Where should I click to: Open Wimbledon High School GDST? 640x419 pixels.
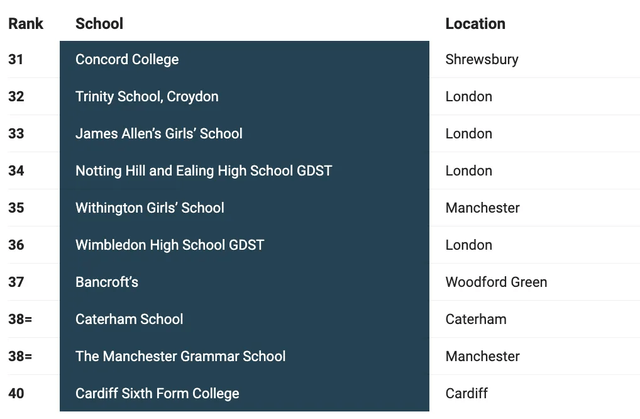pyautogui.click(x=170, y=245)
